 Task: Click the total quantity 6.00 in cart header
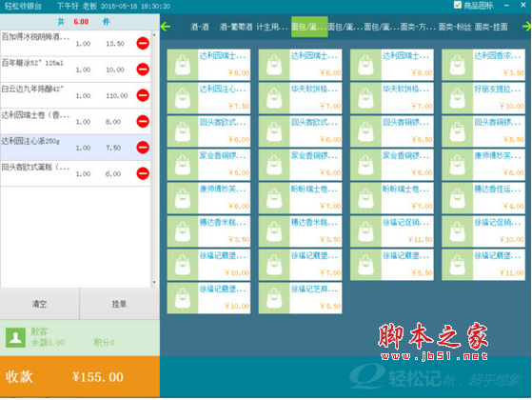coord(81,22)
